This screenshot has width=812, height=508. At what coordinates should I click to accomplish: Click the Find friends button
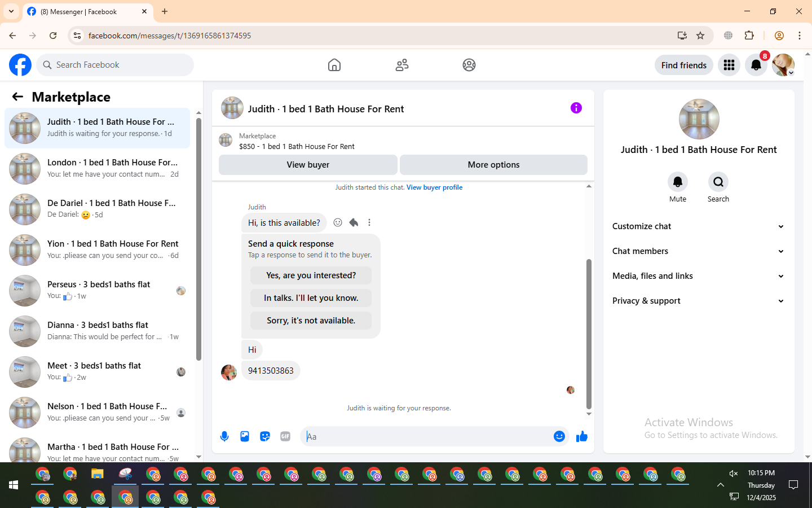click(x=684, y=65)
